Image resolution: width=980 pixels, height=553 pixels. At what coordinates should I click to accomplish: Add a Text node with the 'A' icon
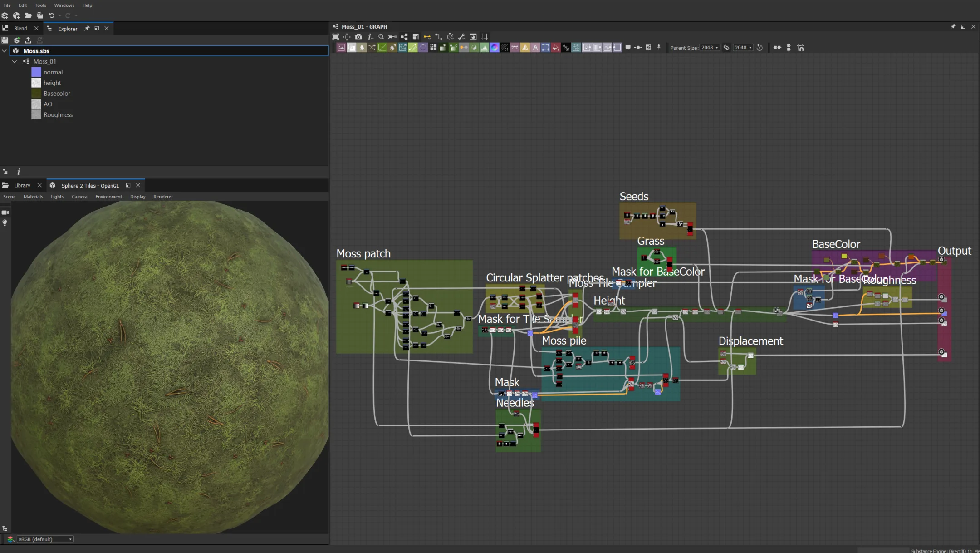(535, 48)
